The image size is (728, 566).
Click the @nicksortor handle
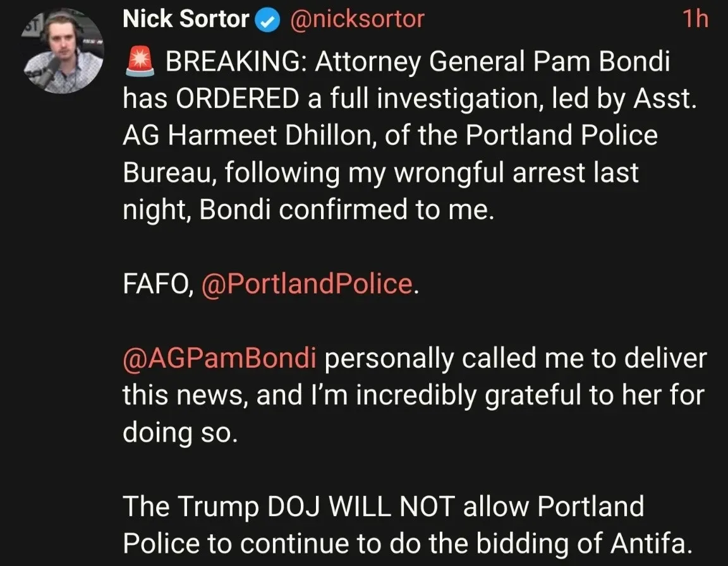click(356, 20)
